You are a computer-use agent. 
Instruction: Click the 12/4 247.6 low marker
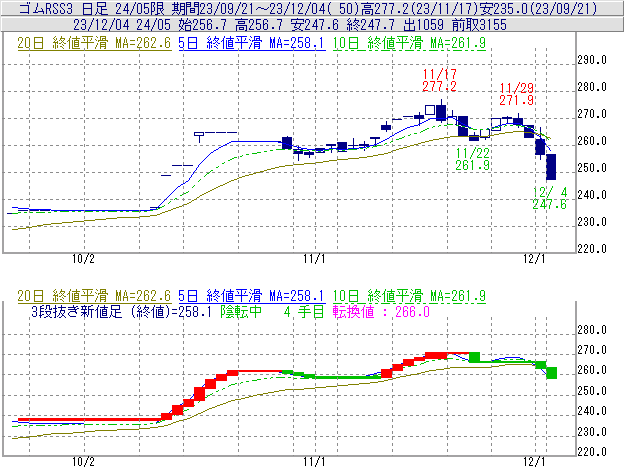pyautogui.click(x=550, y=198)
